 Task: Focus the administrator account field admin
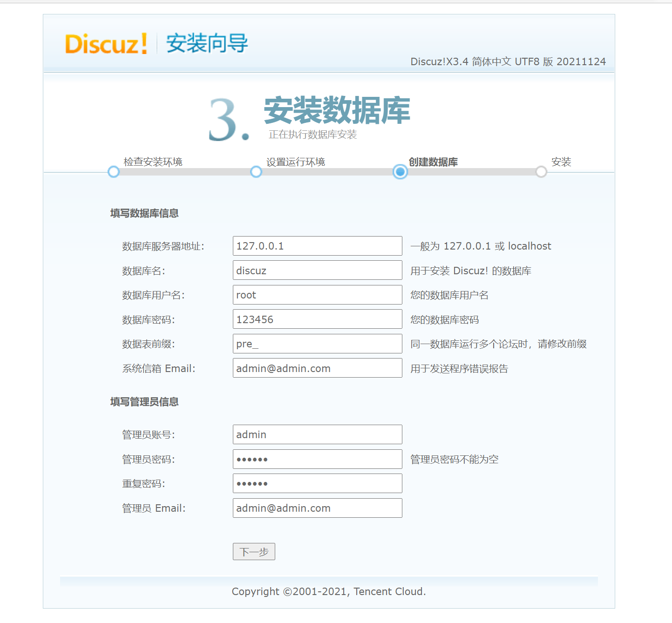tap(318, 434)
